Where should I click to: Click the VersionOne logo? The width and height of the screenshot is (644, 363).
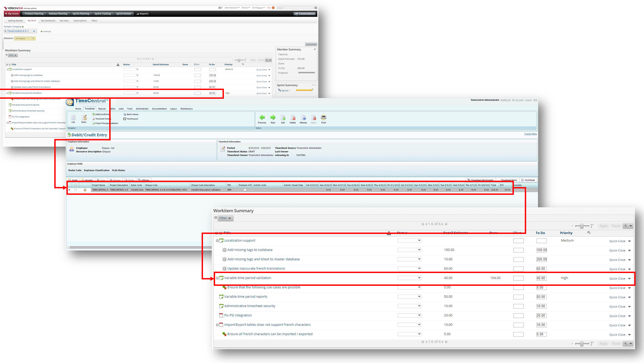pos(20,8)
